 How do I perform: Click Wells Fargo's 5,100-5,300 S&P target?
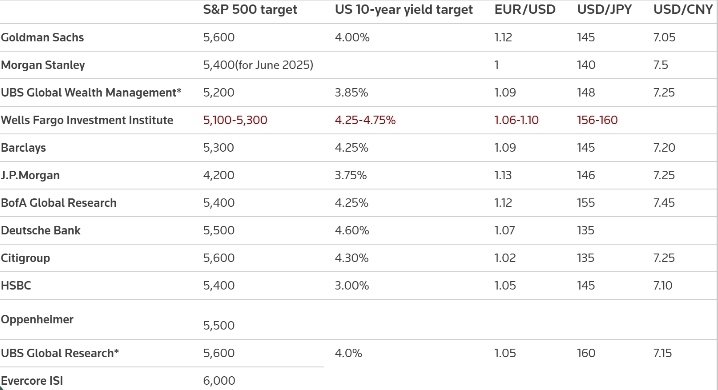tap(235, 120)
